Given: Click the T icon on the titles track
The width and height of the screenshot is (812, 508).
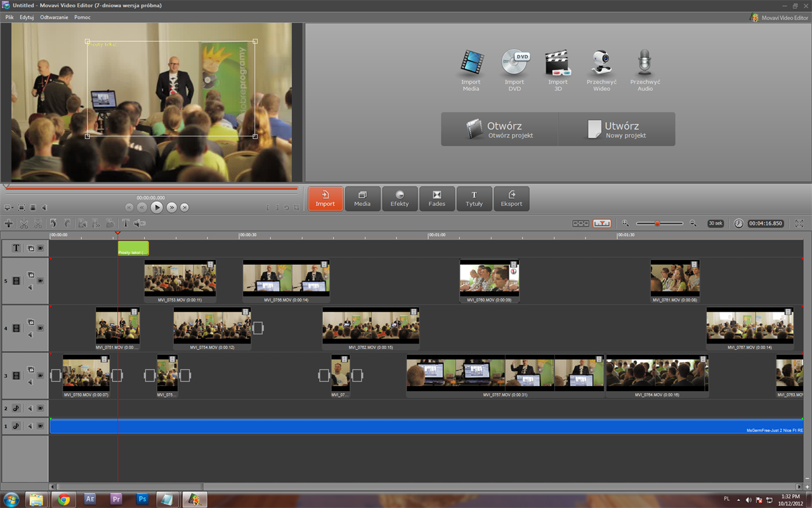Looking at the screenshot, I should pyautogui.click(x=16, y=248).
